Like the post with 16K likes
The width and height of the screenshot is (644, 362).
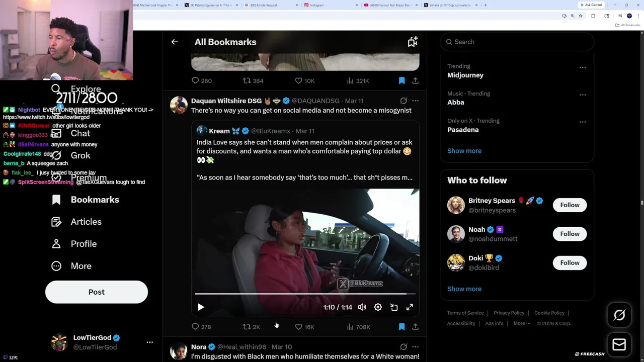point(305,327)
